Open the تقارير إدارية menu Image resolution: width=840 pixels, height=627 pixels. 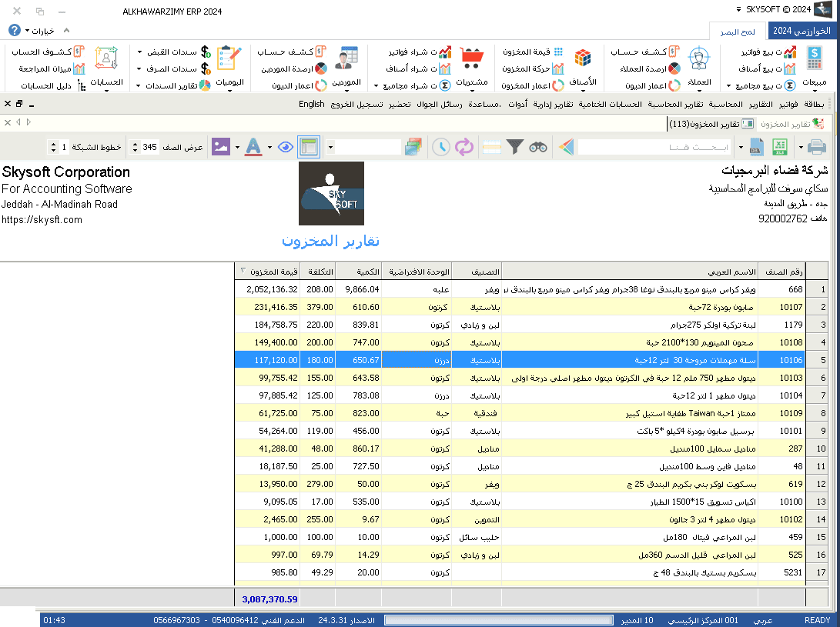pyautogui.click(x=553, y=104)
